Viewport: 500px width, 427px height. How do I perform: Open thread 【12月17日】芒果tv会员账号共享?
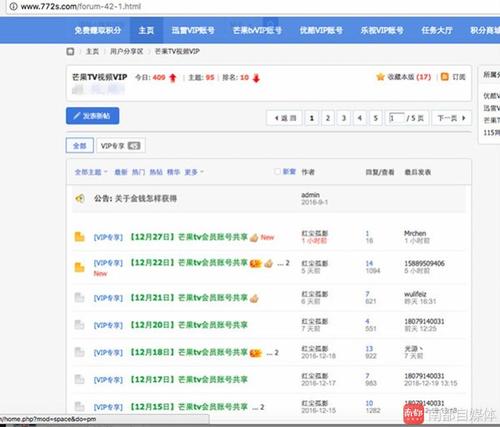[188, 380]
